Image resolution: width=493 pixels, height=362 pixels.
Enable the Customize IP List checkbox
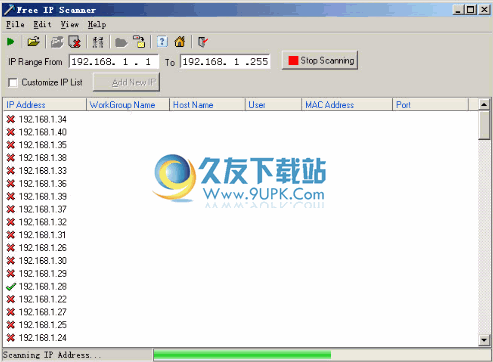[x=13, y=82]
